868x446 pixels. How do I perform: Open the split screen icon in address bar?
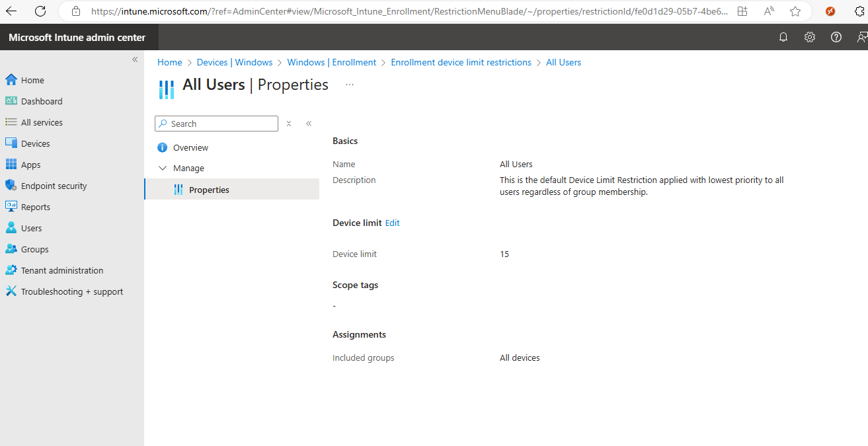[x=742, y=11]
